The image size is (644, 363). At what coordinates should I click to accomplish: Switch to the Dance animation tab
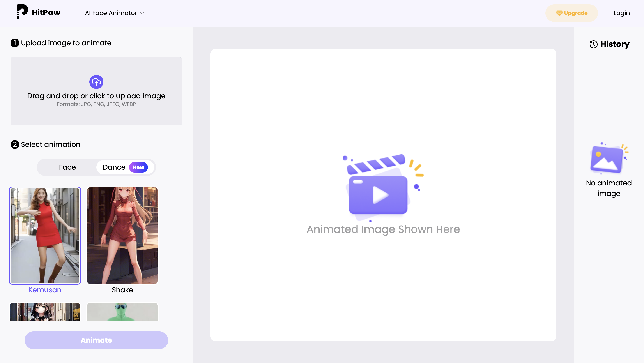tap(114, 167)
